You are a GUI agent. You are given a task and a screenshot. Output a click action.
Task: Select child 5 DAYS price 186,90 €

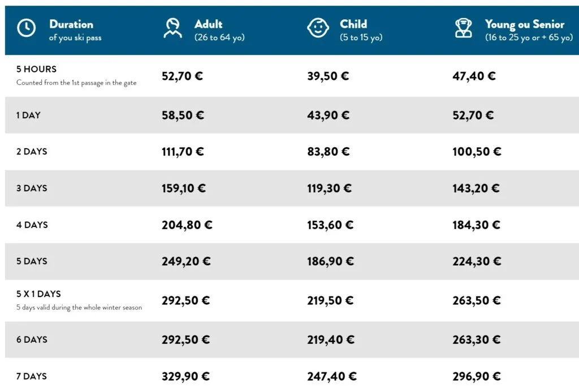click(330, 261)
